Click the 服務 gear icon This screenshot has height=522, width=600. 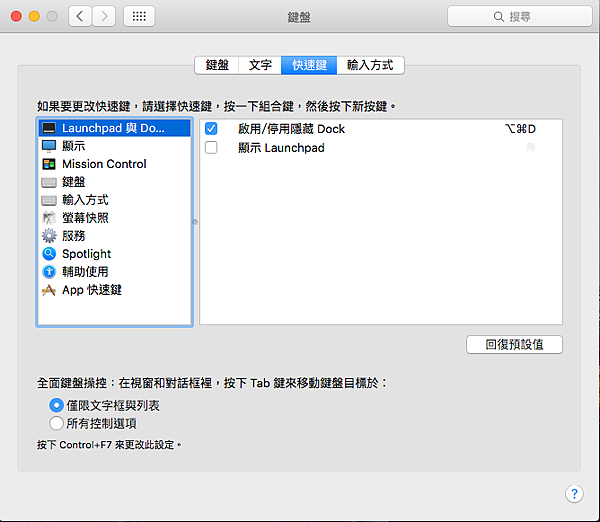(49, 236)
